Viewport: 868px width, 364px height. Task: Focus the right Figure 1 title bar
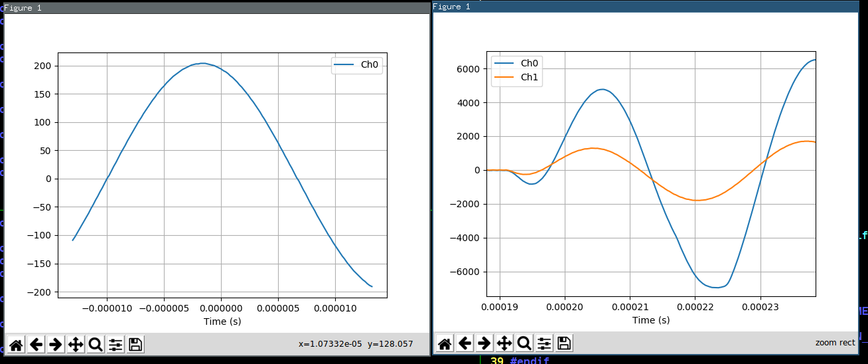coord(644,7)
